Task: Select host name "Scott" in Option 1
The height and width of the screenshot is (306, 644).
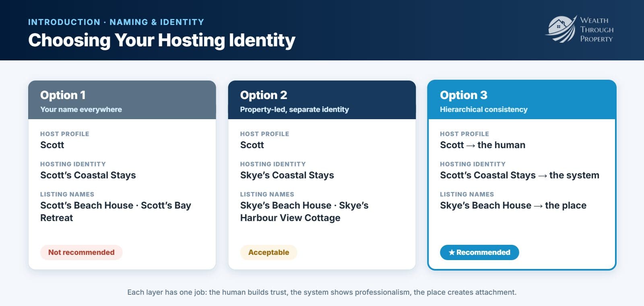Action: [52, 145]
